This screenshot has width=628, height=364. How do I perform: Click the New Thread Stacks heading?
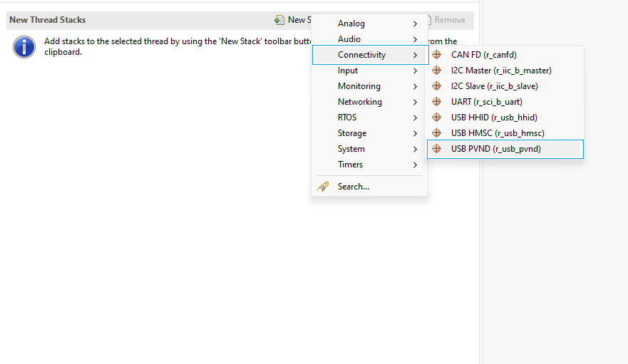click(x=48, y=20)
